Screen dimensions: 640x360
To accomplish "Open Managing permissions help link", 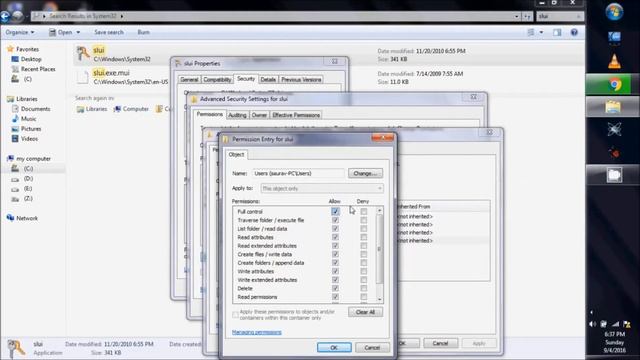I will [x=257, y=332].
